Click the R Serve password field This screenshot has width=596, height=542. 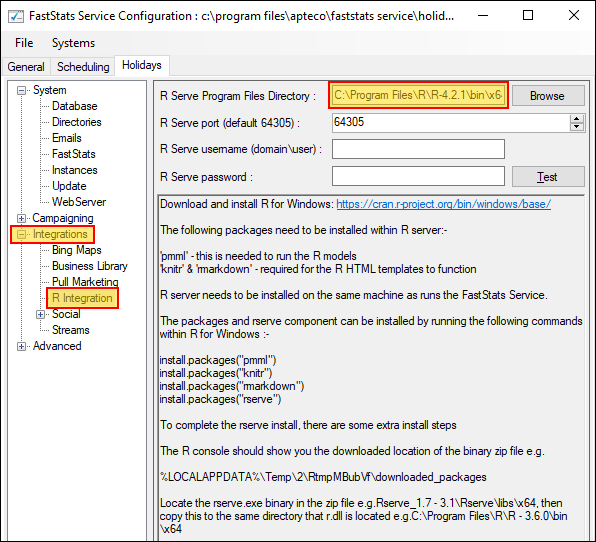[x=418, y=176]
